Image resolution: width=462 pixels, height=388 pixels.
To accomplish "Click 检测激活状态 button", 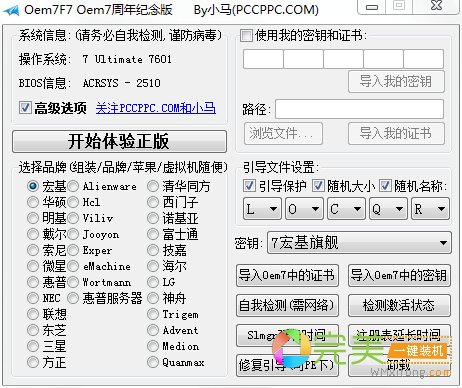I will point(399,305).
